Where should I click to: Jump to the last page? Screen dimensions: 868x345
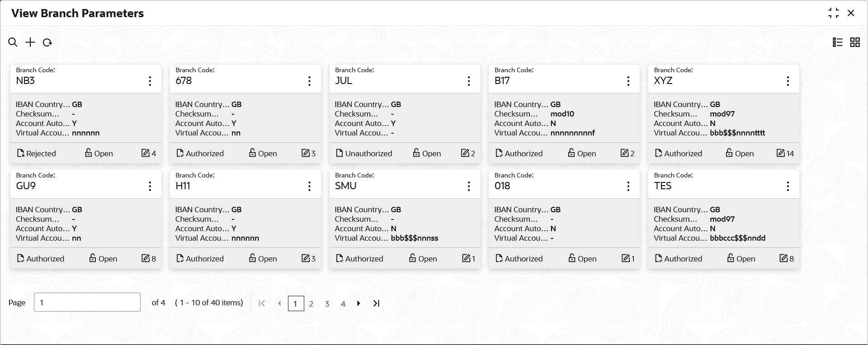coord(376,303)
